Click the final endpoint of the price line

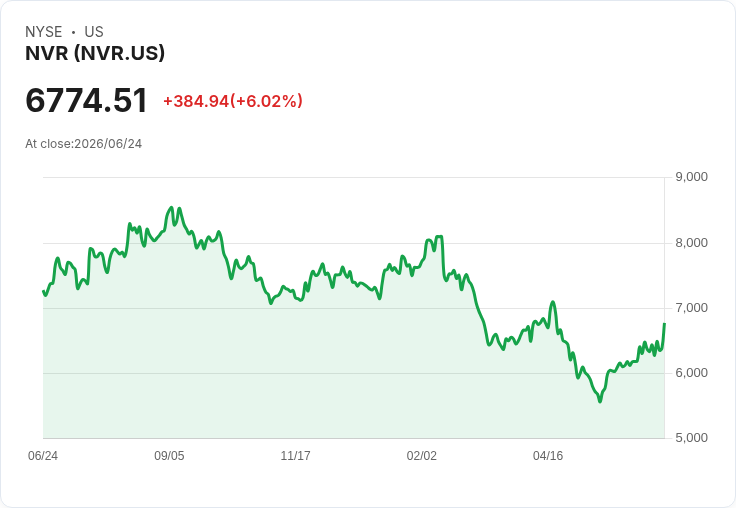pos(664,323)
